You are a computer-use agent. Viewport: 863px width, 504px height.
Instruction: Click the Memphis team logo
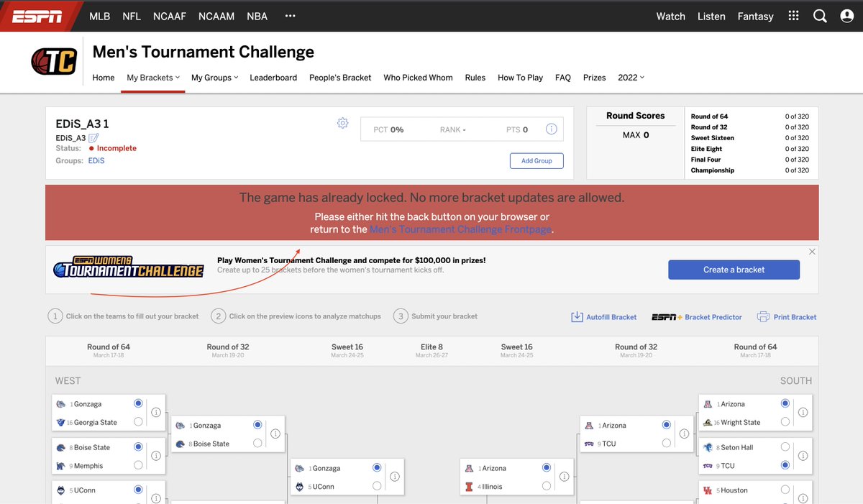[x=61, y=466]
